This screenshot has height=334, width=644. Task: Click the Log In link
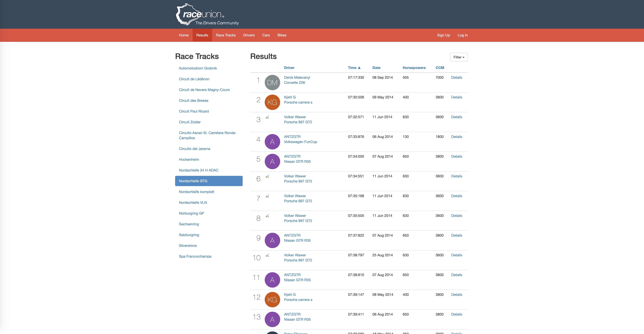point(462,35)
